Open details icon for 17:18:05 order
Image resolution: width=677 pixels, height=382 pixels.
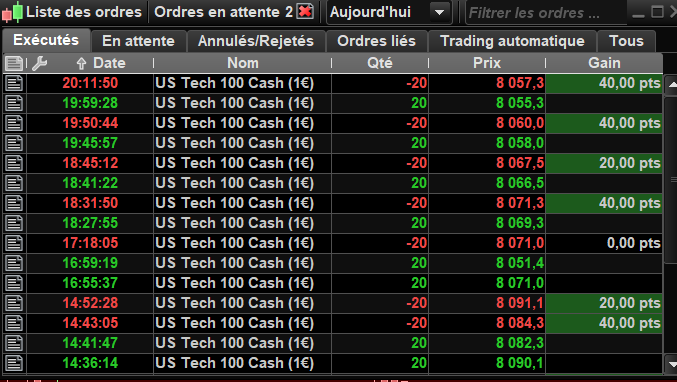click(x=14, y=243)
